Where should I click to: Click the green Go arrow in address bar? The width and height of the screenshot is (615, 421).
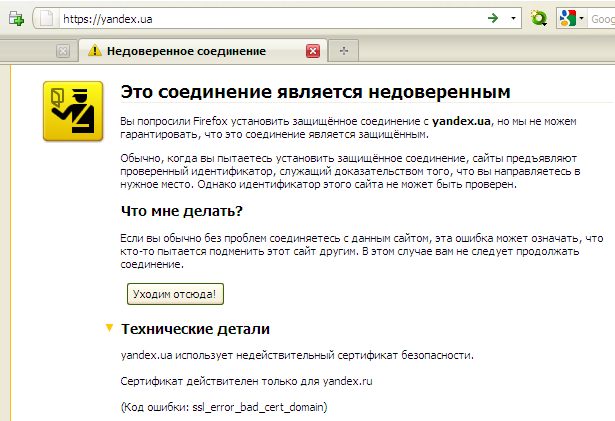click(x=493, y=18)
